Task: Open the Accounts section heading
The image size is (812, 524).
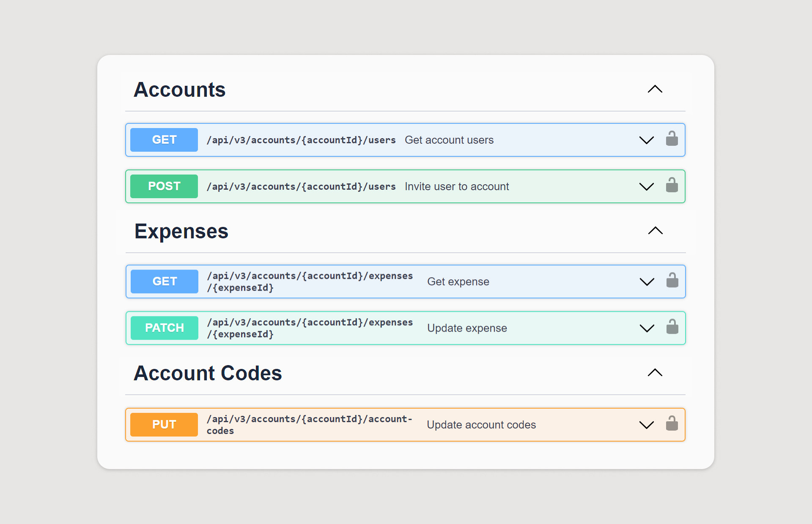Action: (179, 90)
